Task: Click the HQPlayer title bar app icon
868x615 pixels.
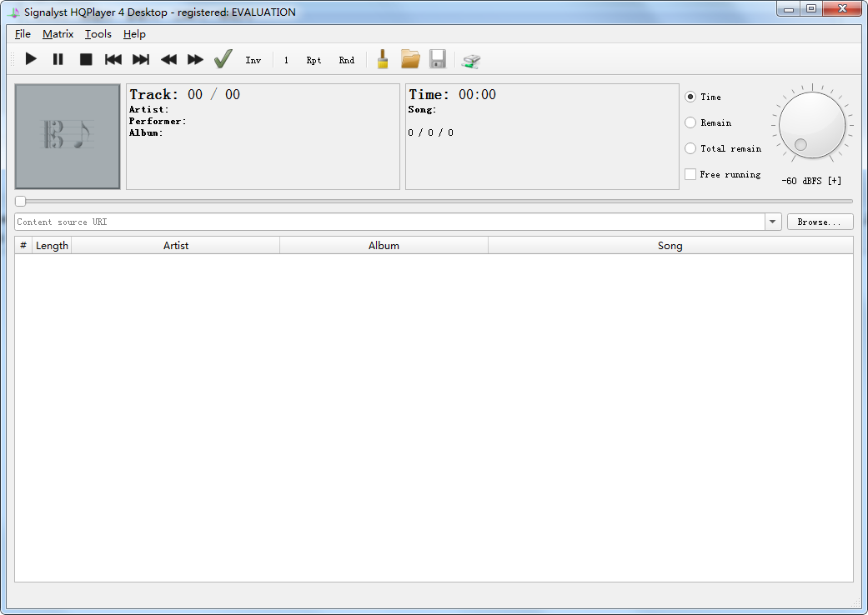Action: point(14,12)
